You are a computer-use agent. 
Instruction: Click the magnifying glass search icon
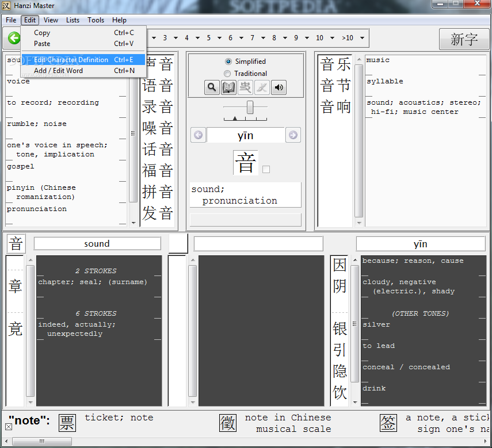click(x=212, y=87)
